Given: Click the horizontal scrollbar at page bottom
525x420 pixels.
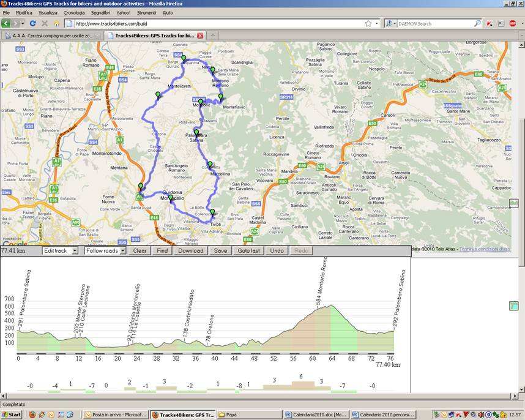Looking at the screenshot, I should click(258, 396).
